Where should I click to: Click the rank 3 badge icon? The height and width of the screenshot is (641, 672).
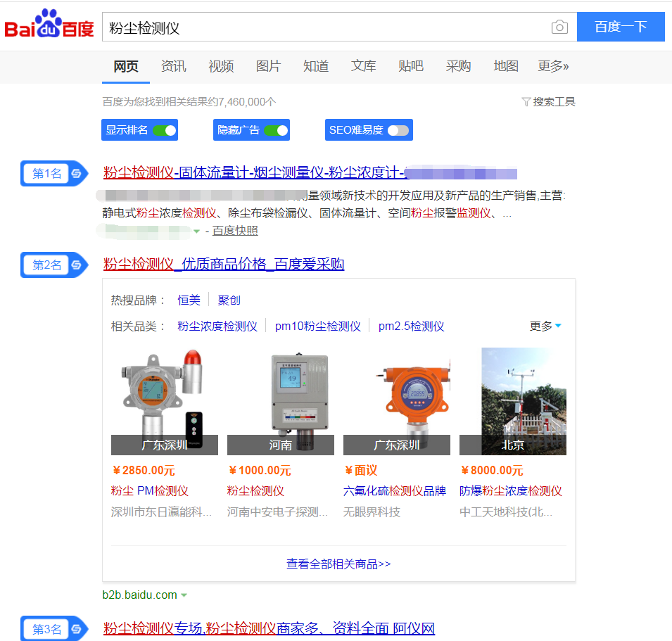pos(54,628)
